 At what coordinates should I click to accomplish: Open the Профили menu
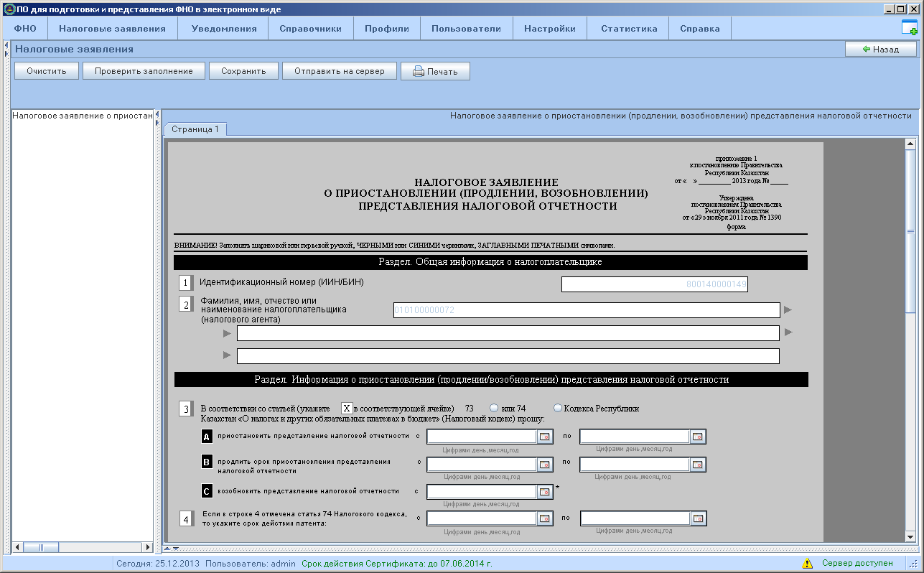pos(386,29)
